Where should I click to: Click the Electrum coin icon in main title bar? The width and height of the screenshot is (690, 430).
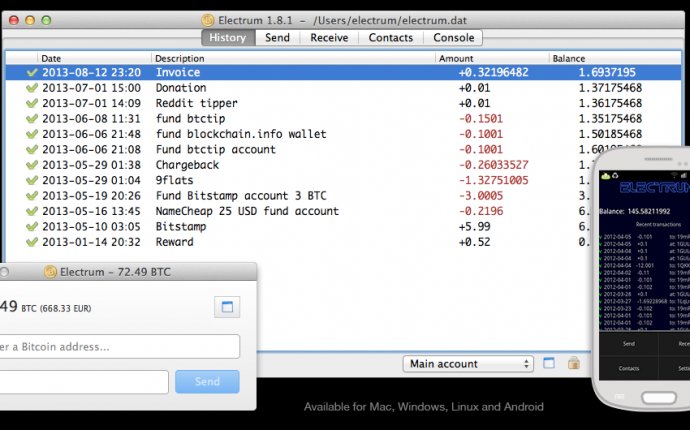(208, 20)
